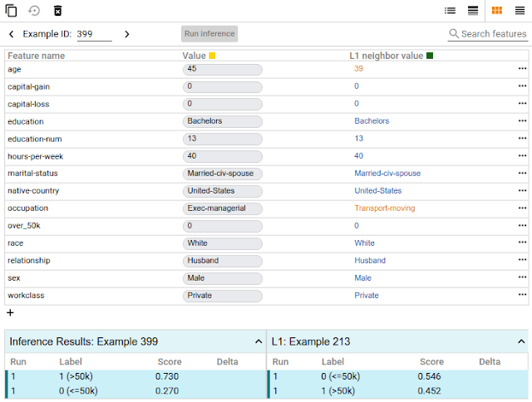Click the Run inference button
The width and height of the screenshot is (532, 402).
coord(209,34)
